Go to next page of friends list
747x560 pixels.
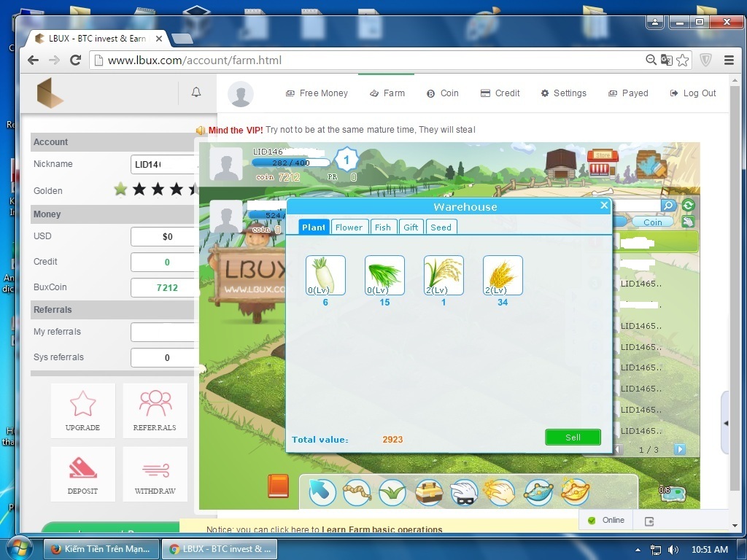click(680, 449)
